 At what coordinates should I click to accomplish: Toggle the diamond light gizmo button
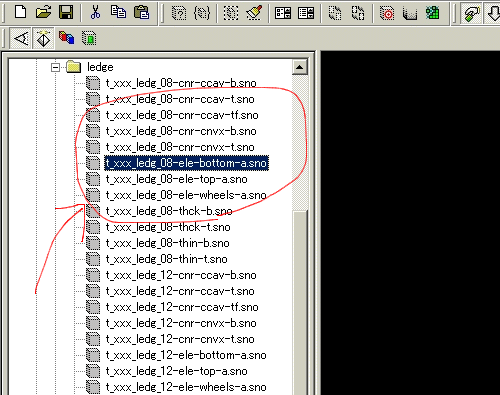[x=44, y=38]
